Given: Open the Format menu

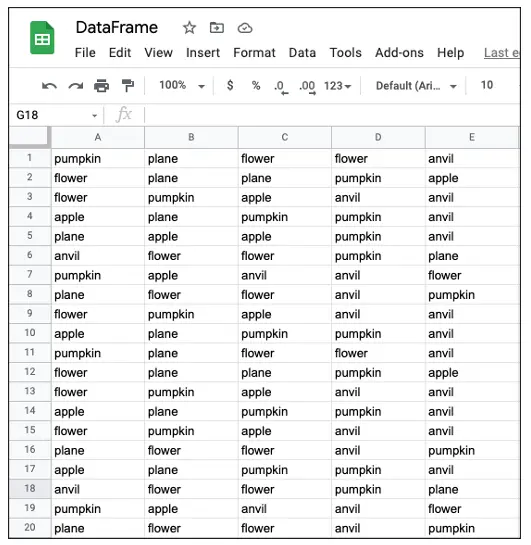Looking at the screenshot, I should coord(254,53).
